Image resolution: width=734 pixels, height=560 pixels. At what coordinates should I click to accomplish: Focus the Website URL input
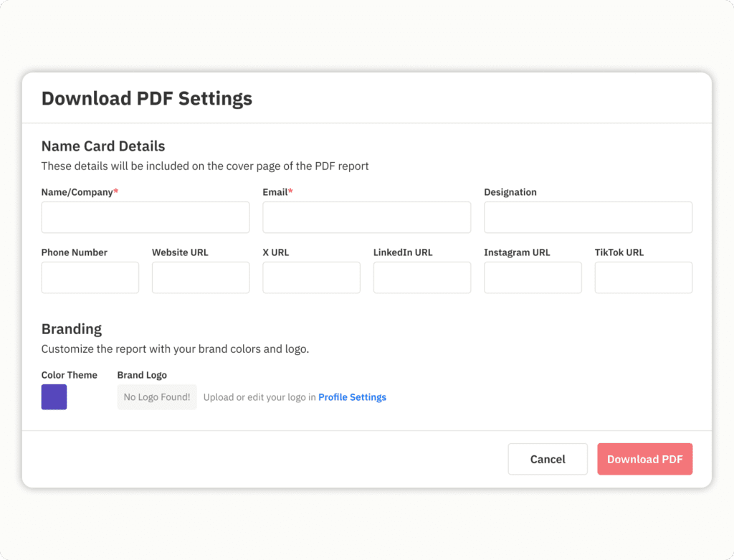pyautogui.click(x=201, y=277)
